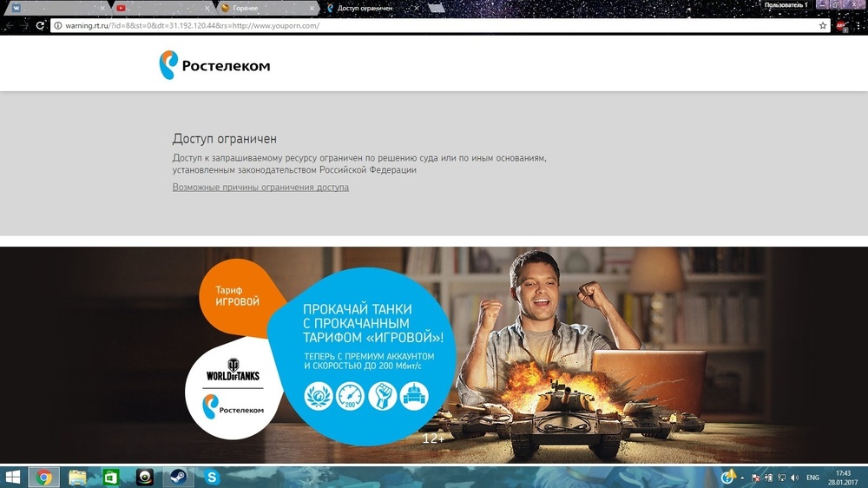
Task: Click the laurel wreath premium icon
Action: (x=319, y=396)
